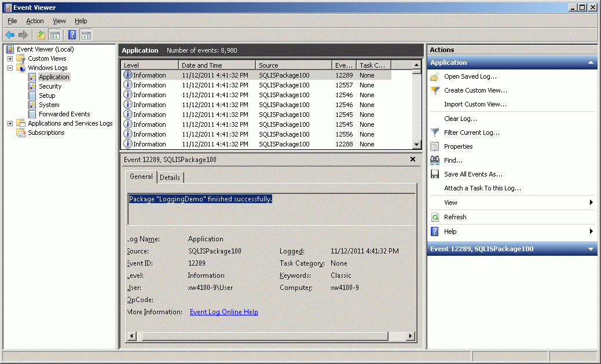601x364 pixels.
Task: Click the Find binoculars icon
Action: (x=435, y=160)
